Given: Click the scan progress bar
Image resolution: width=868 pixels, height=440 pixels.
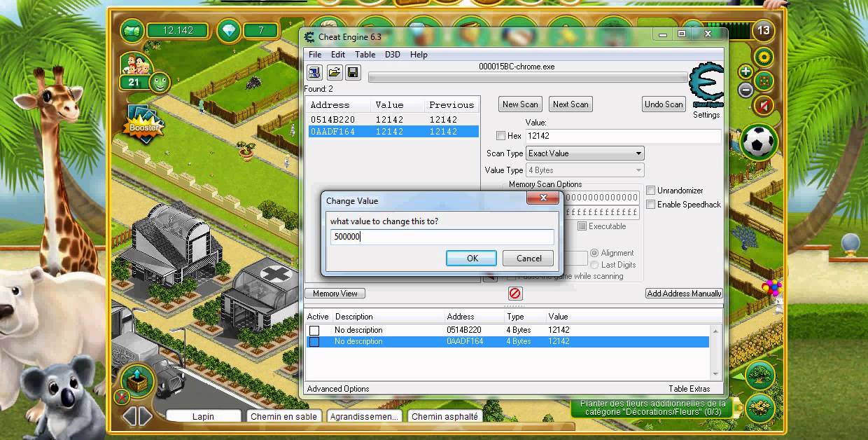Looking at the screenshot, I should tap(528, 77).
